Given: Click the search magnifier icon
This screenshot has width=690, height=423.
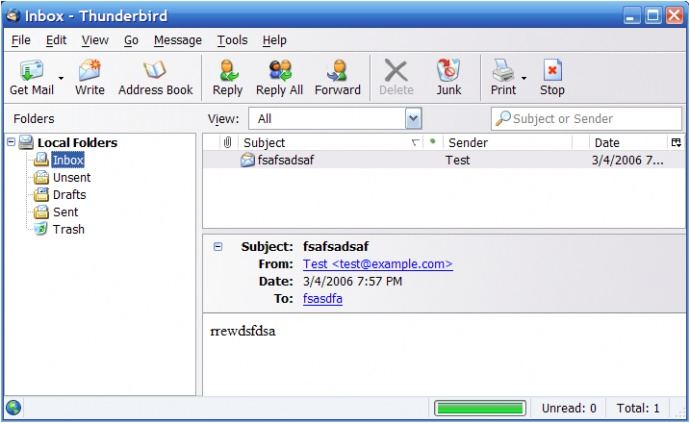Looking at the screenshot, I should 503,118.
